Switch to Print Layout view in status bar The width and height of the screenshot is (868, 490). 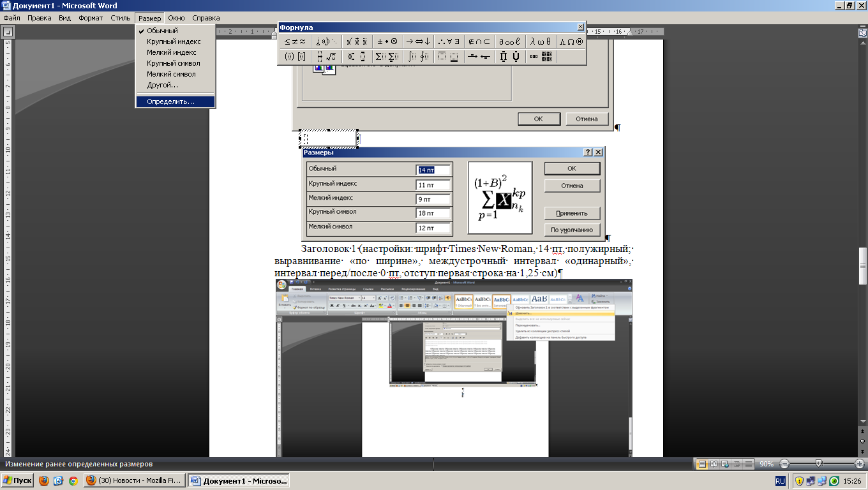tap(703, 464)
